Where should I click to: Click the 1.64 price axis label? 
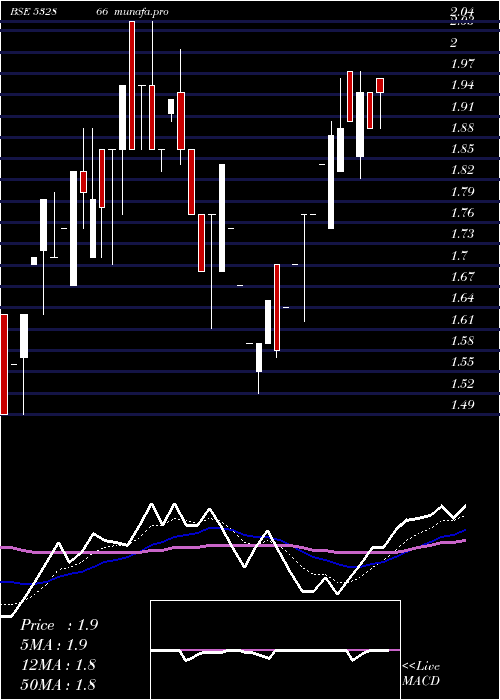[x=462, y=298]
